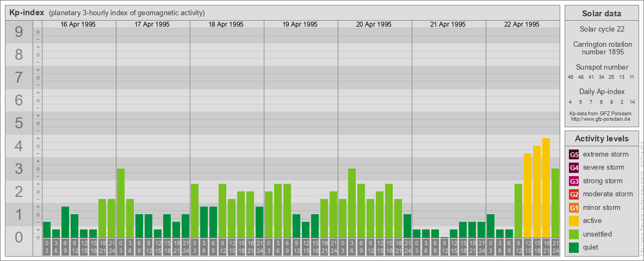Viewport: 644px width, 261px height.
Task: Select the dark green quiet level swatch
Action: 574,247
